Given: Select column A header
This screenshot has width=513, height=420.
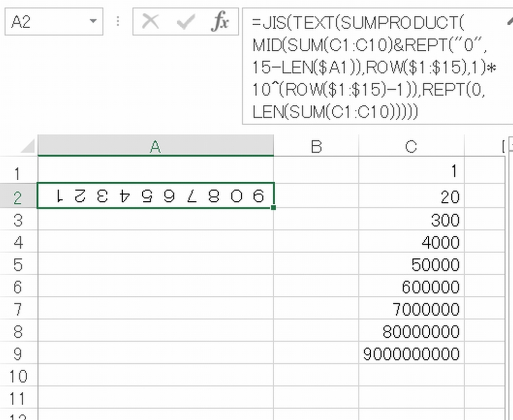Looking at the screenshot, I should pyautogui.click(x=155, y=147).
